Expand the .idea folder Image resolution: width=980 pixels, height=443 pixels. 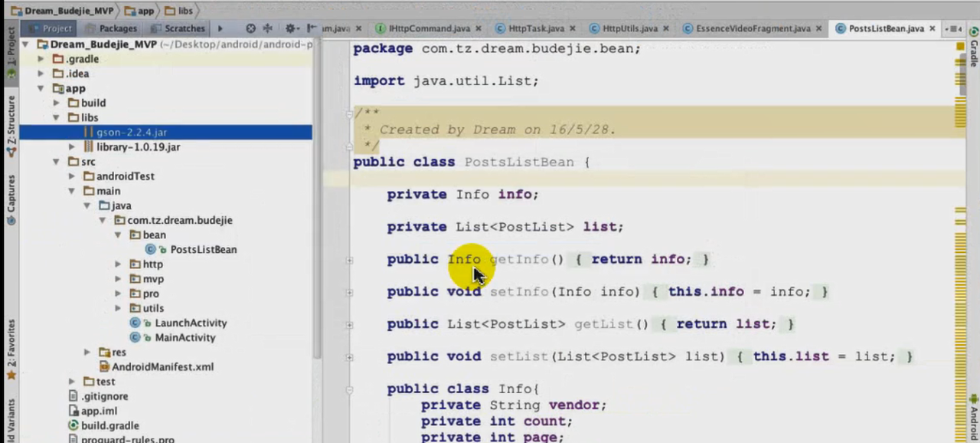[x=41, y=74]
